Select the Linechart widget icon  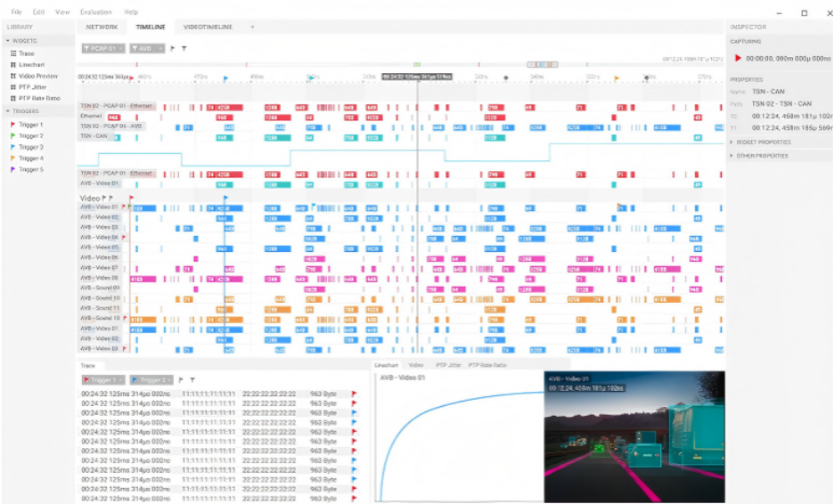(x=13, y=64)
